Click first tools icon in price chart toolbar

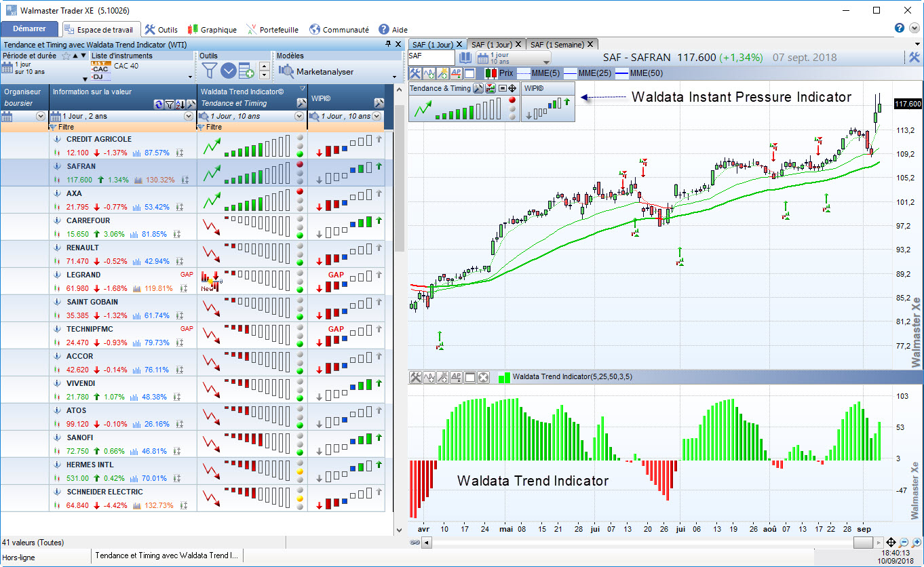(x=415, y=73)
